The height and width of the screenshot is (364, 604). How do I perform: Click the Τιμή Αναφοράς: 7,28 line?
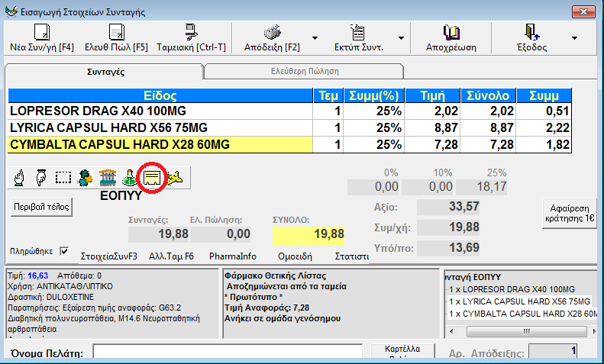[x=267, y=308]
